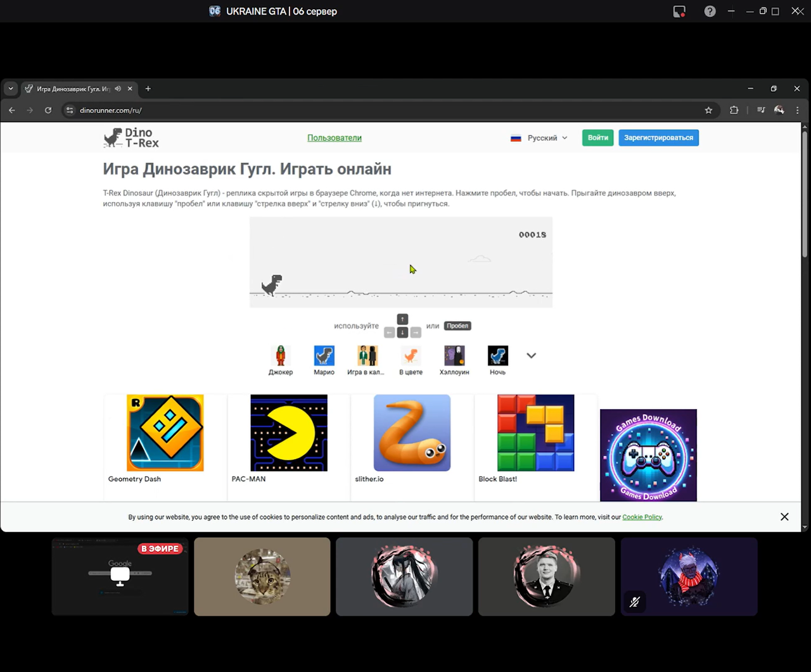811x672 pixels.
Task: Reload the dinorunner page
Action: pyautogui.click(x=48, y=110)
